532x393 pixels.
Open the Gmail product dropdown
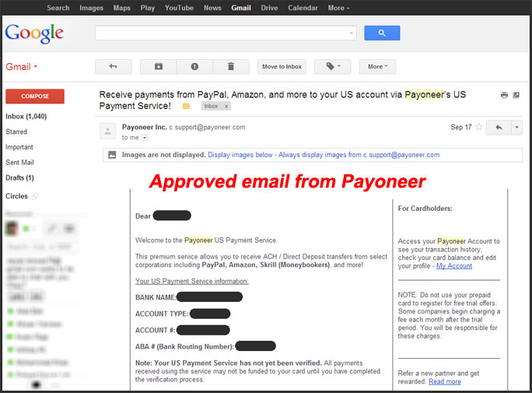coord(21,66)
